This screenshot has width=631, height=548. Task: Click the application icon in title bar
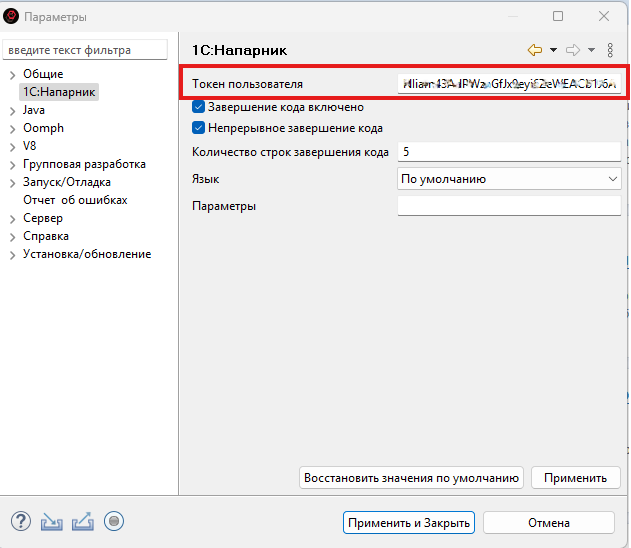11,16
